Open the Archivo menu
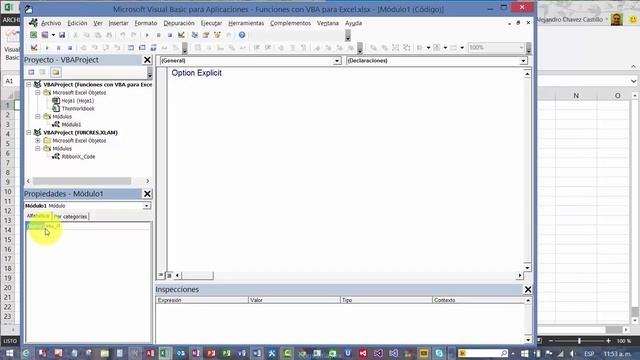This screenshot has height=360, width=640. (x=51, y=23)
